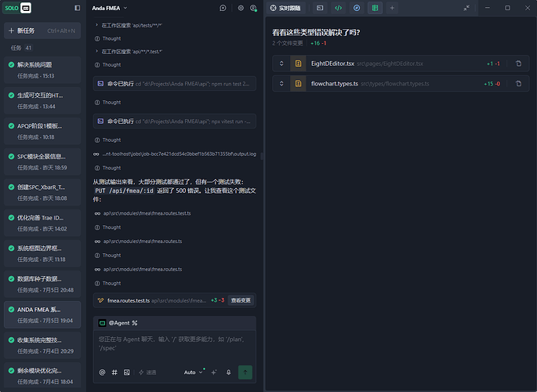
Task: Open the Auto model selector dropdown
Action: [x=194, y=372]
